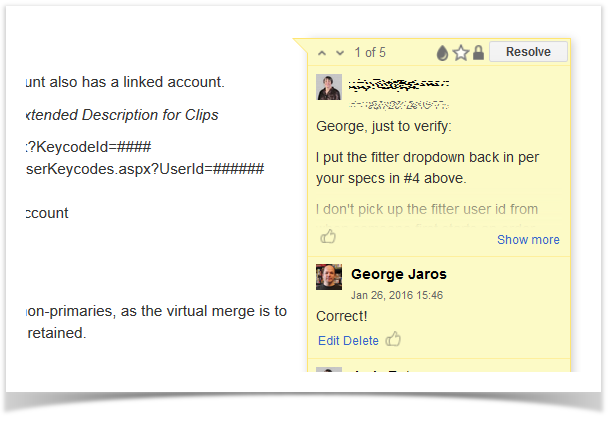The width and height of the screenshot is (615, 421).
Task: Click the italic 'Extended Description for Clips' heading
Action: (x=122, y=115)
